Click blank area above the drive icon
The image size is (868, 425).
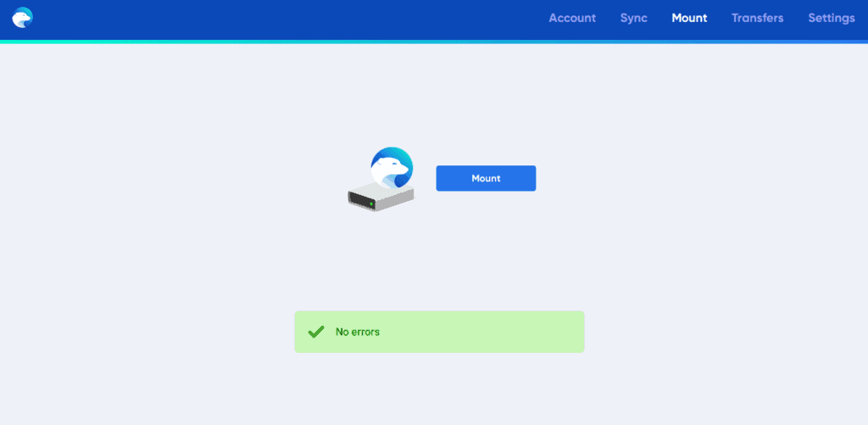382,100
